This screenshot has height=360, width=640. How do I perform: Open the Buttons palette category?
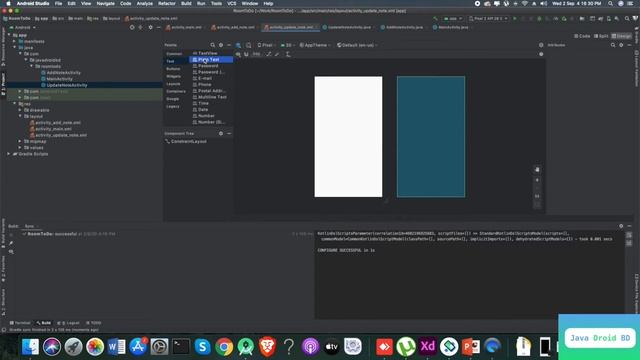pyautogui.click(x=173, y=69)
